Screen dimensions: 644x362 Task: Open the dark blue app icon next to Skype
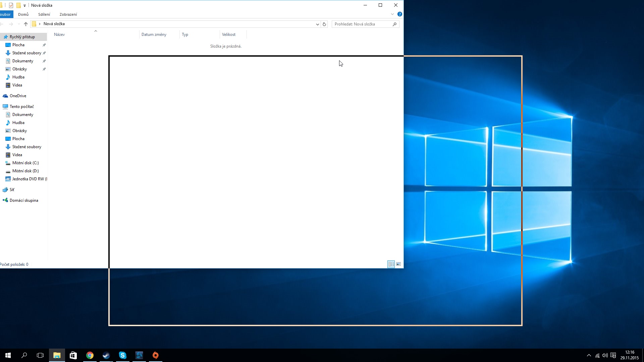[139, 355]
